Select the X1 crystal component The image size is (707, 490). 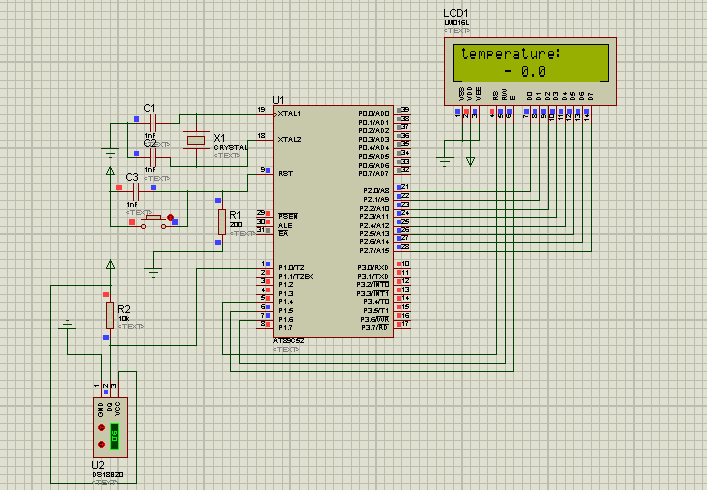196,140
